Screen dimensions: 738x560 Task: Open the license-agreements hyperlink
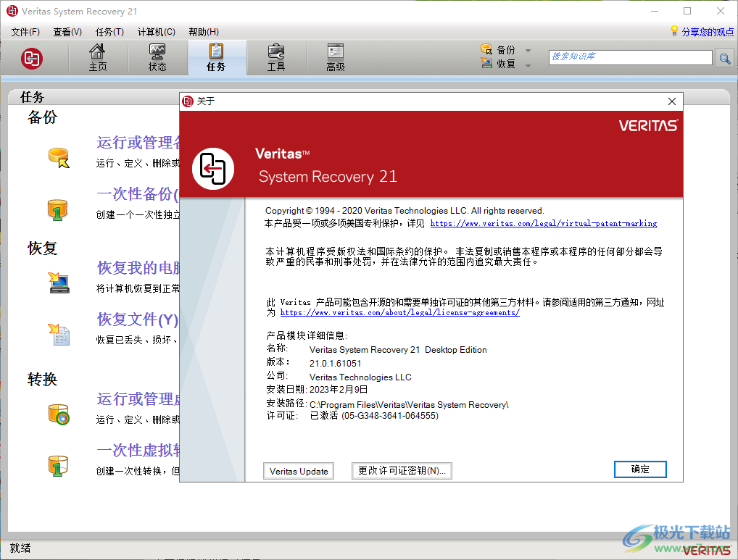(x=399, y=313)
